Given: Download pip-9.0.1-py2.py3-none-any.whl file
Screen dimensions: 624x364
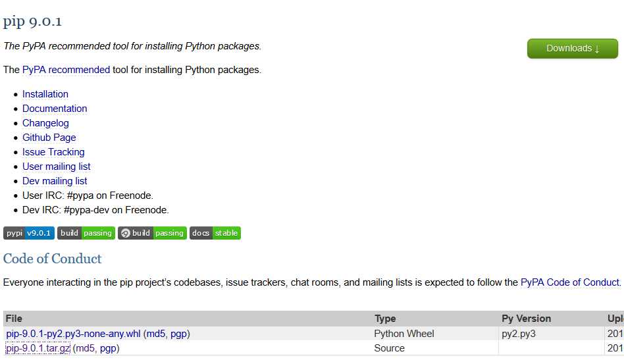Looking at the screenshot, I should coord(73,334).
